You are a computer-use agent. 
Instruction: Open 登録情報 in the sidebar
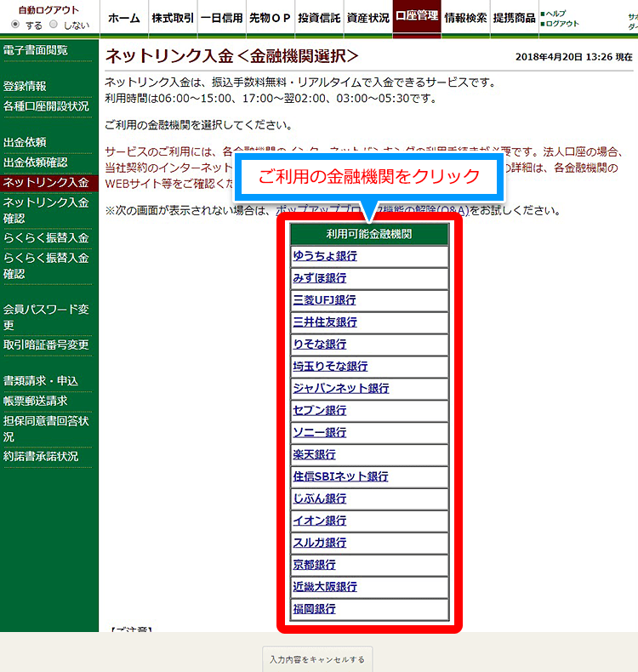[25, 86]
